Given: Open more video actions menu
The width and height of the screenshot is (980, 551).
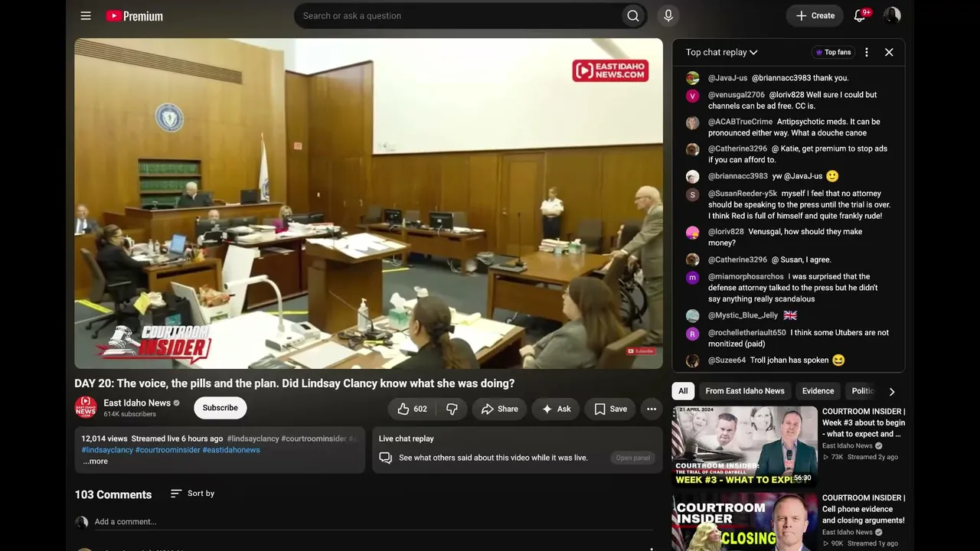Looking at the screenshot, I should click(x=652, y=409).
